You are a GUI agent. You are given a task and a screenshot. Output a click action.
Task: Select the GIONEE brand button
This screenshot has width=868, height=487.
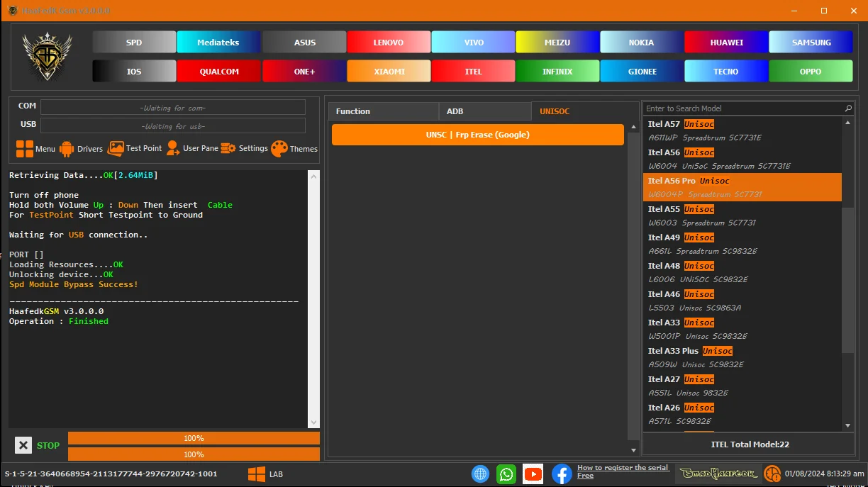click(642, 72)
